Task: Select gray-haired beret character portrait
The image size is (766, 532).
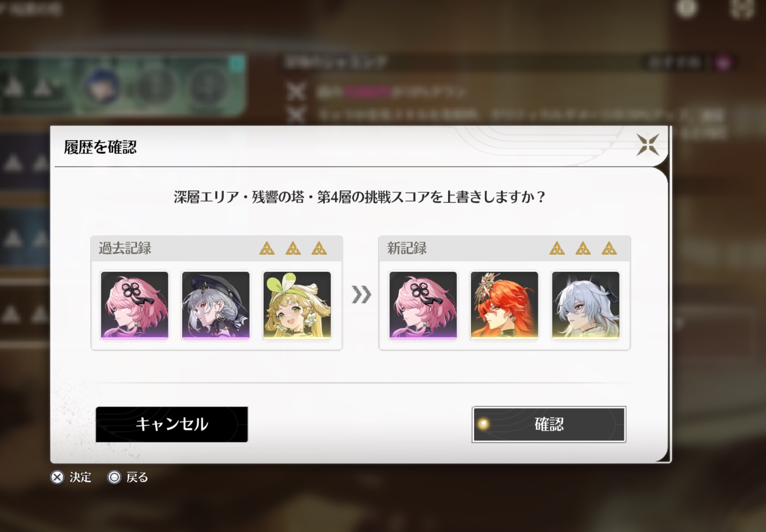Action: (216, 305)
